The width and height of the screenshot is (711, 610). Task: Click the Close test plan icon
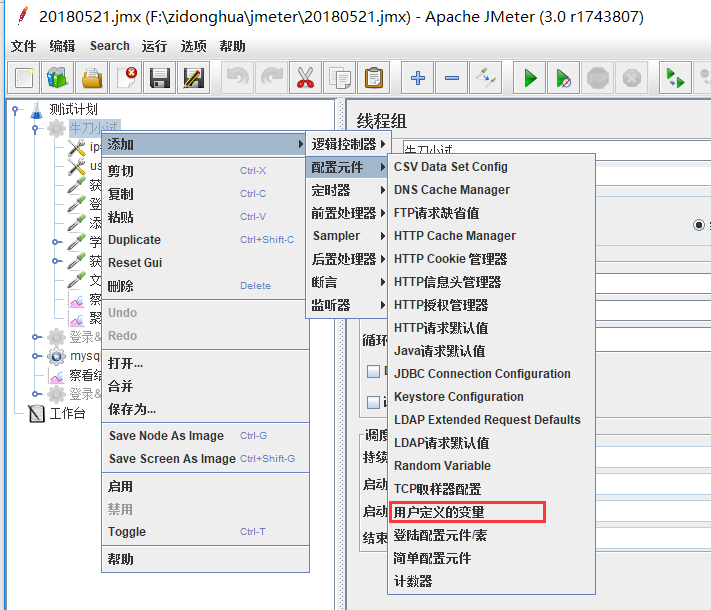click(126, 78)
